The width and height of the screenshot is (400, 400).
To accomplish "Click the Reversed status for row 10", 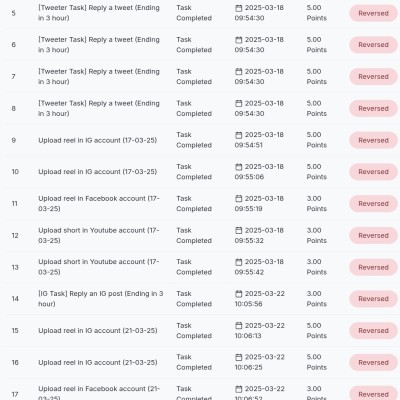I will (x=373, y=172).
